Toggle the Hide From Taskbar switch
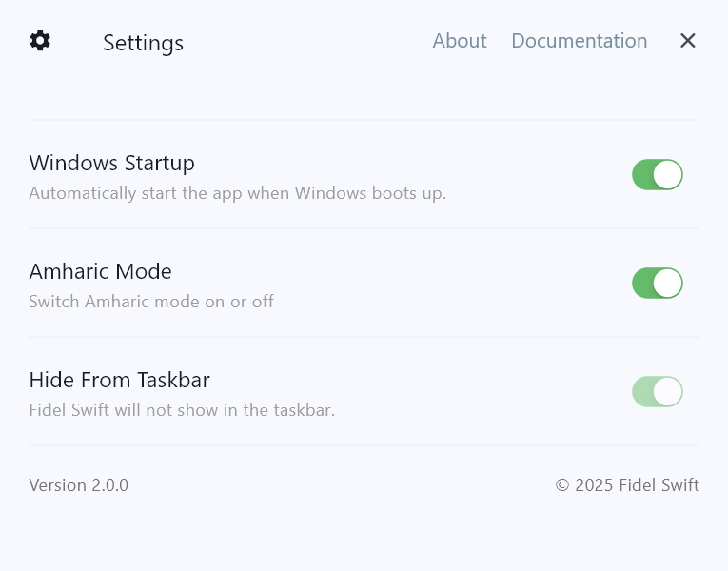Screen dimensions: 728x571 point(658,391)
